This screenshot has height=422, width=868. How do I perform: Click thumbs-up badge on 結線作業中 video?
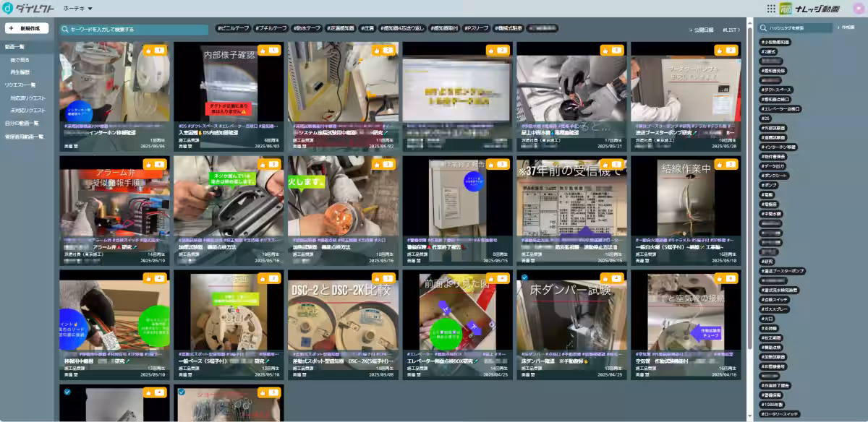click(x=726, y=164)
